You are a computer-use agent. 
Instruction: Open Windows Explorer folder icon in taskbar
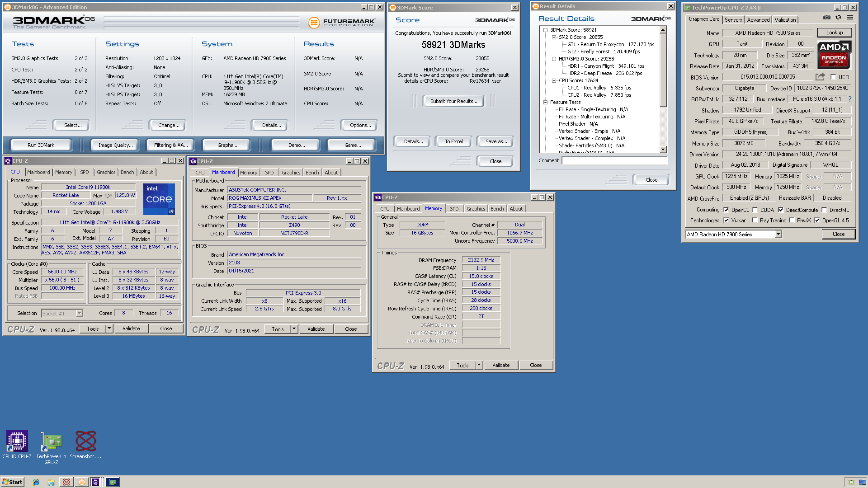pos(51,482)
